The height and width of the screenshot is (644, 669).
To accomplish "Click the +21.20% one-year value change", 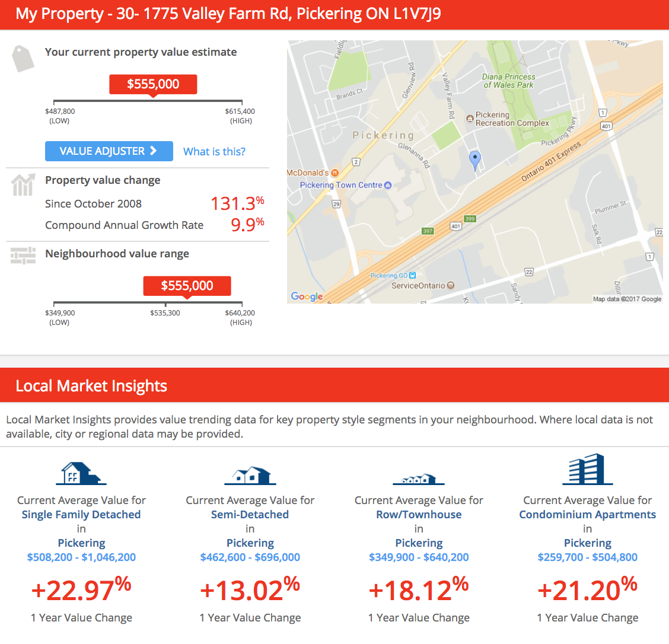I will click(588, 589).
